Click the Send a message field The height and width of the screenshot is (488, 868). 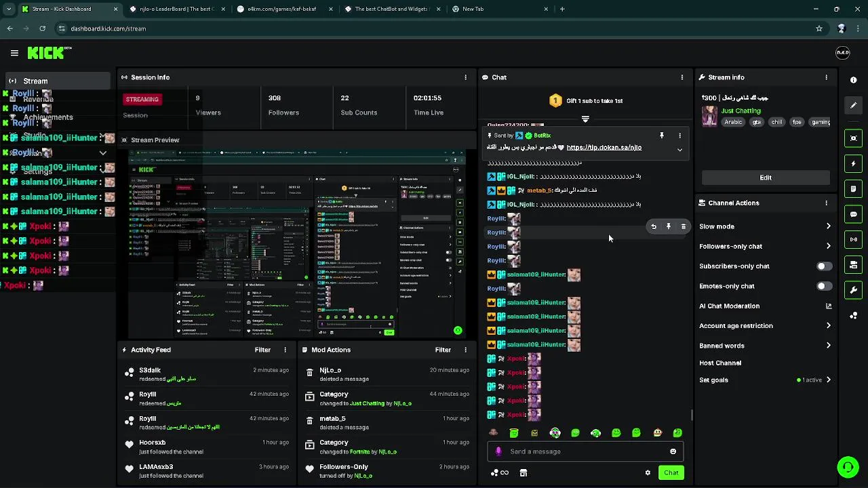coord(585,451)
